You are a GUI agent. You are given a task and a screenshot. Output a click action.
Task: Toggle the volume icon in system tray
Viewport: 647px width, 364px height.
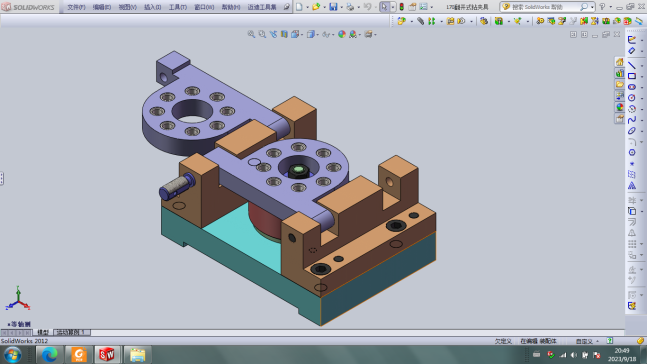(574, 355)
